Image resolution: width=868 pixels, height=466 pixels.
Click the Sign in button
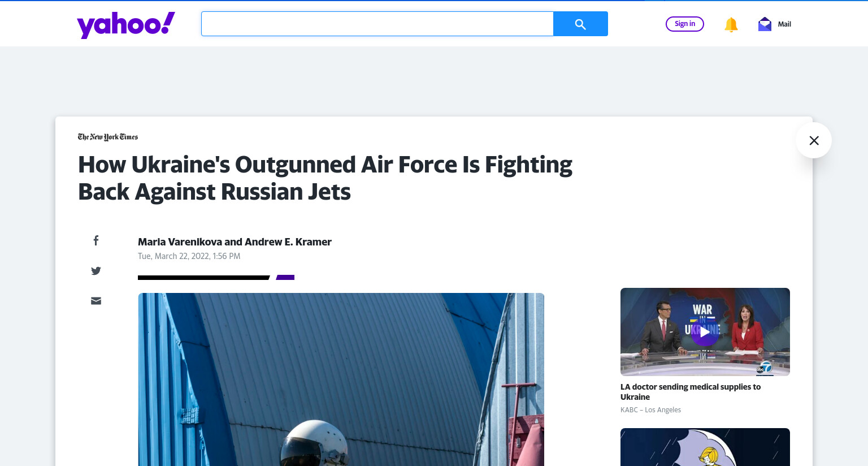click(x=685, y=24)
